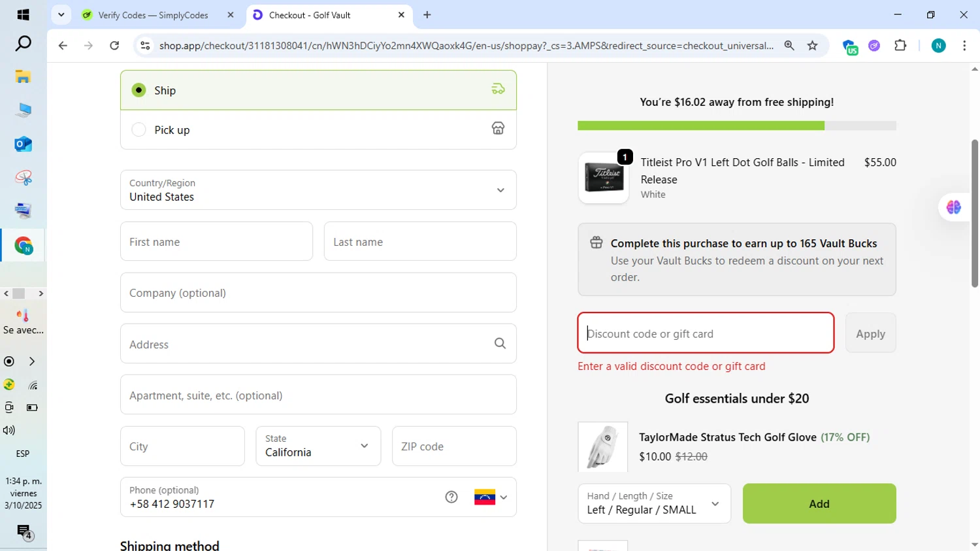Open the phone country flag dropdown
Screen dimensions: 980x551
tap(491, 497)
